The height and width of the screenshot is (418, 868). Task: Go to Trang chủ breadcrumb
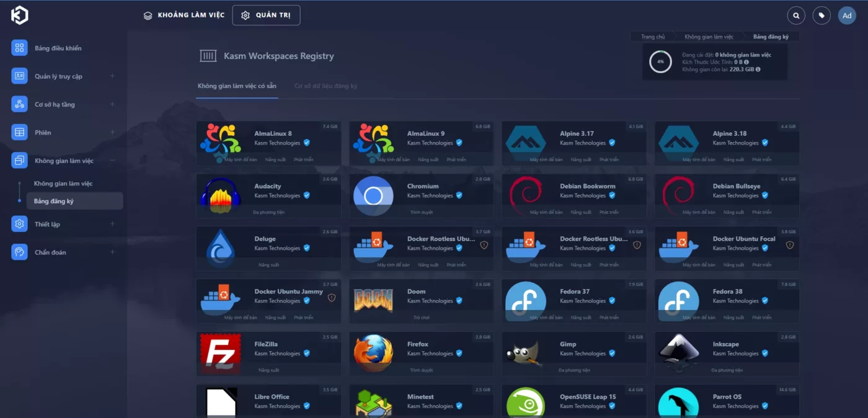[653, 37]
